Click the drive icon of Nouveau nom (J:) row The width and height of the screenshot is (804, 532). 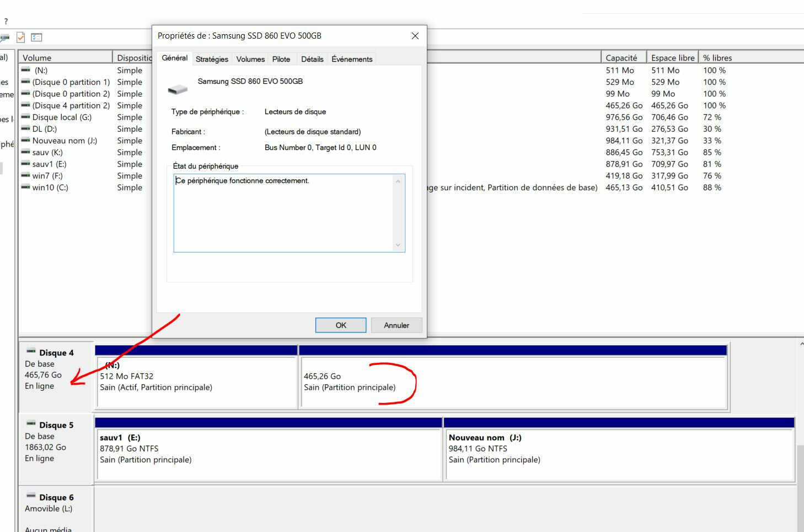[25, 141]
